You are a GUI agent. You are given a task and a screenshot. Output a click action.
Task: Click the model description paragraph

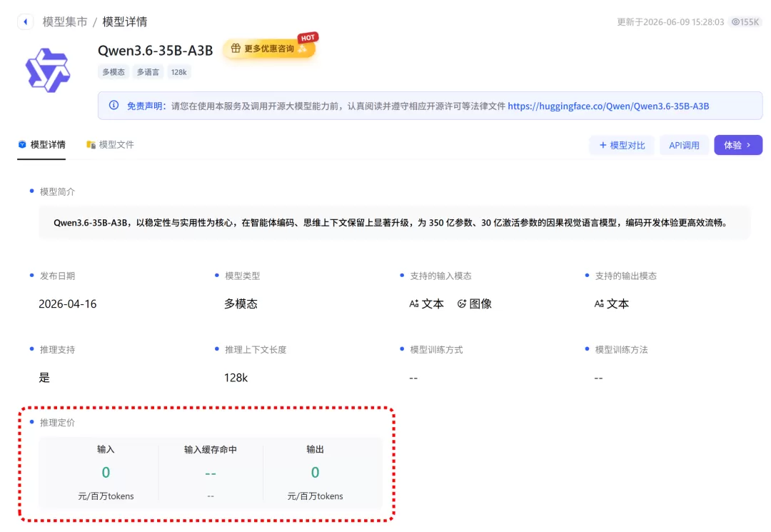(390, 223)
